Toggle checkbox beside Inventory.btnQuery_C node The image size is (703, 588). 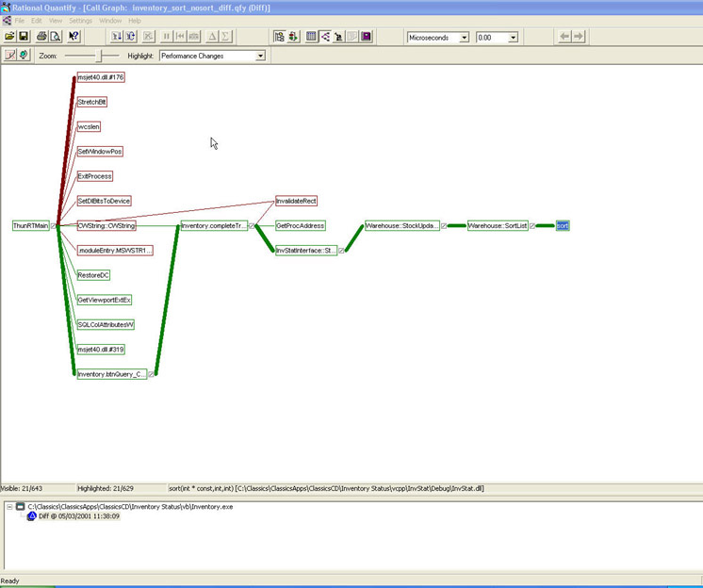[153, 374]
